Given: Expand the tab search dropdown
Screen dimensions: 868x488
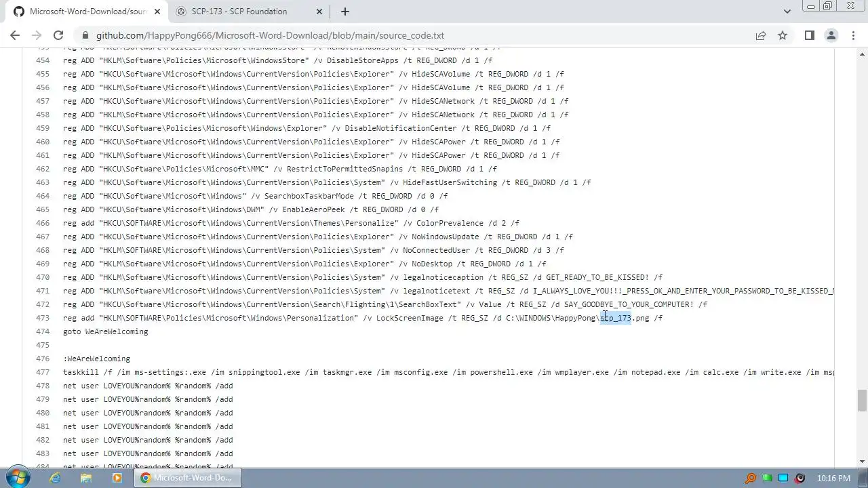Looking at the screenshot, I should (x=787, y=12).
